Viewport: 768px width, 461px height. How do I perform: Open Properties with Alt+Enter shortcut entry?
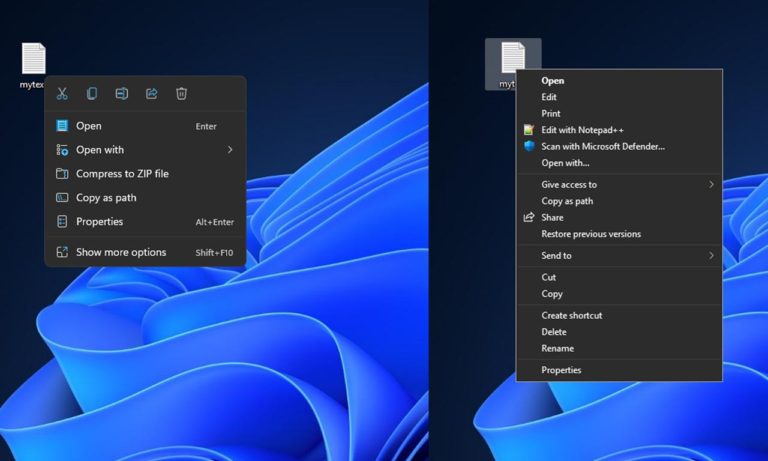point(145,221)
